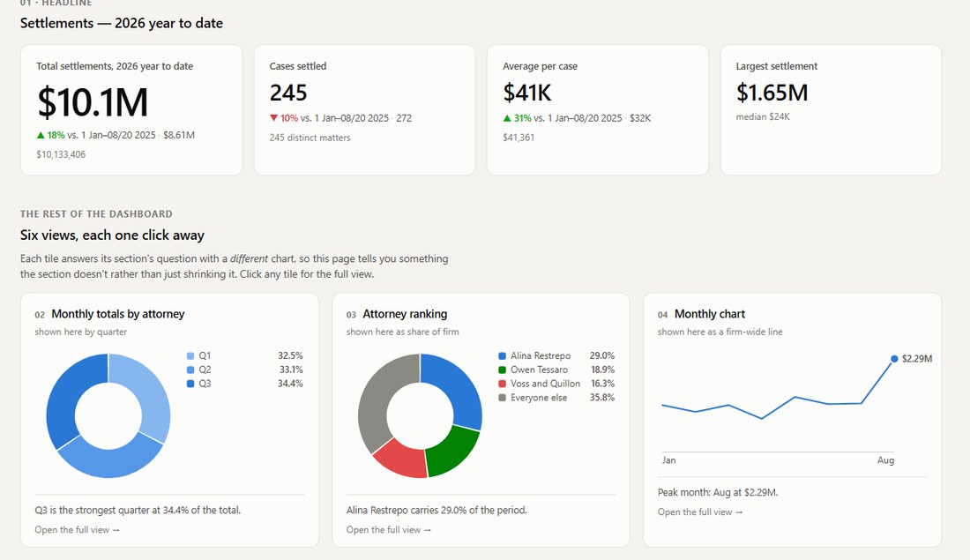Click the 33.1% value for Q2
The width and height of the screenshot is (970, 560).
click(291, 370)
